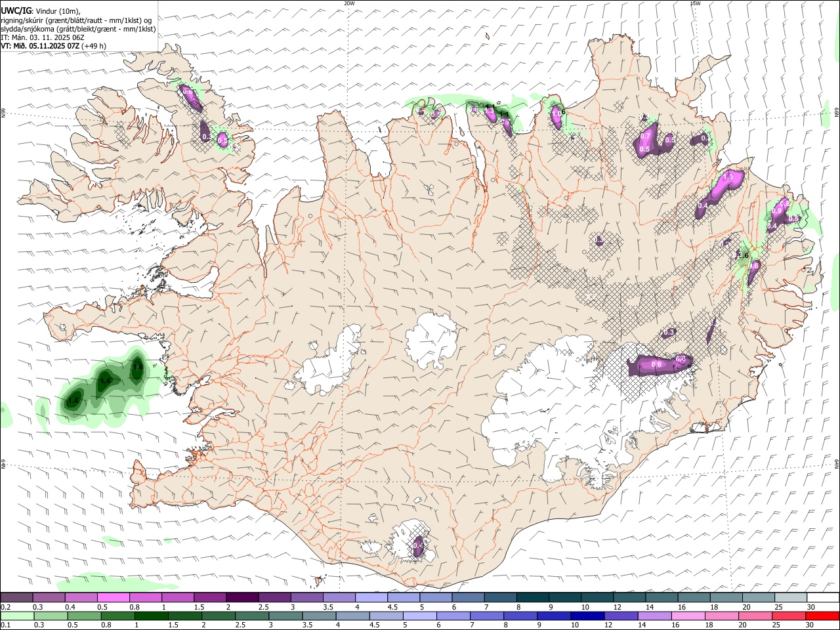
Task: Select the "rigning/skúrir (grænt/blátt/rautt - mm/1klst) og" line
Action: 76,20
